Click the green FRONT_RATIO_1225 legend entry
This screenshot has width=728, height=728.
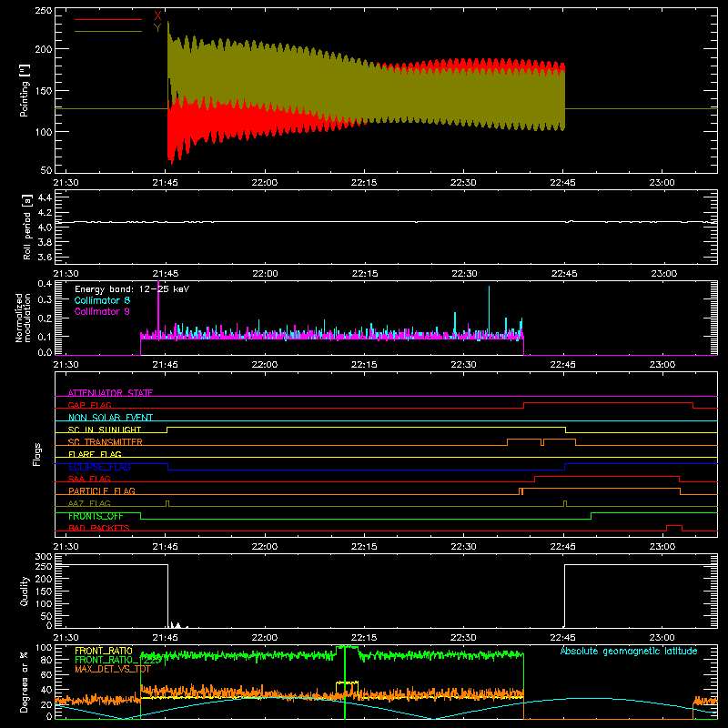coord(118,660)
